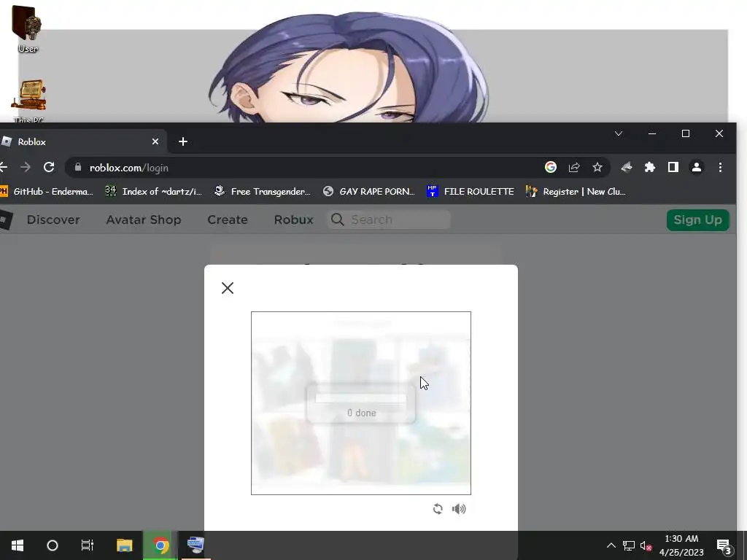Open a new Chrome tab
Screen dimensions: 747x560
tap(183, 141)
